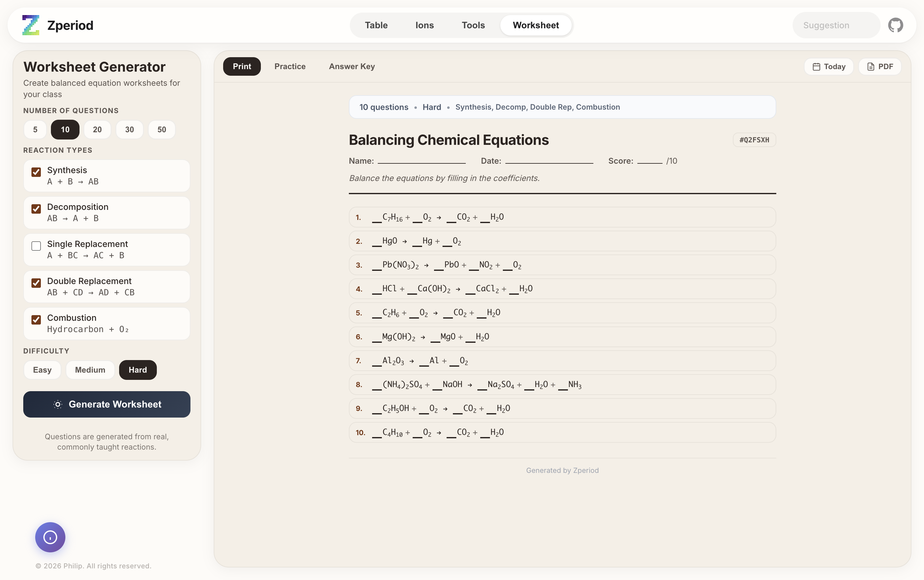Open the Tools section
Screen dimensions: 924x580
(473, 25)
